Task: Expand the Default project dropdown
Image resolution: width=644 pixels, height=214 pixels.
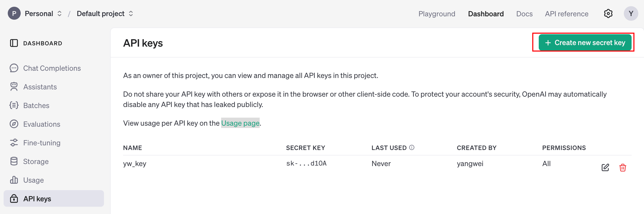Action: click(131, 13)
